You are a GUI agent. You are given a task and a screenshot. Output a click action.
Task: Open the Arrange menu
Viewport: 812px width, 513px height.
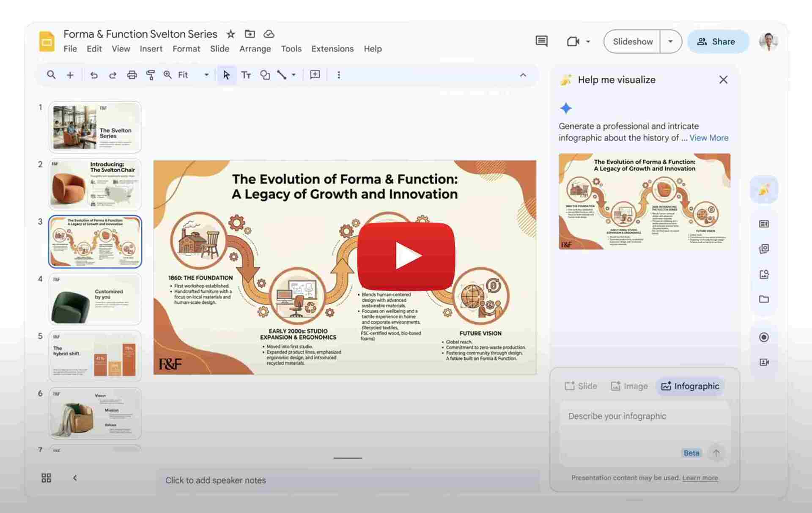[x=255, y=49]
